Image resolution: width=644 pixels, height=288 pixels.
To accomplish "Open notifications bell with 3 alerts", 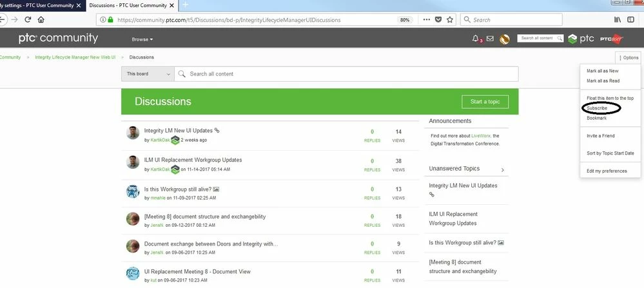I will pyautogui.click(x=477, y=39).
